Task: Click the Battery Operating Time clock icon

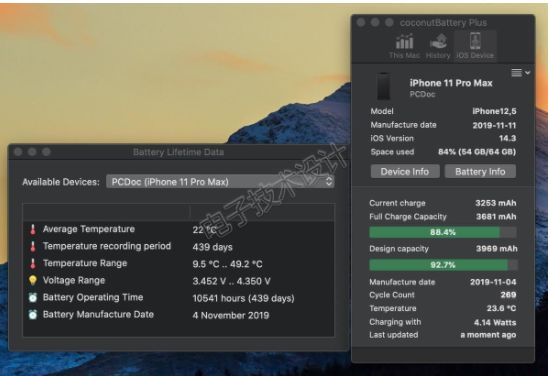Action: click(33, 297)
